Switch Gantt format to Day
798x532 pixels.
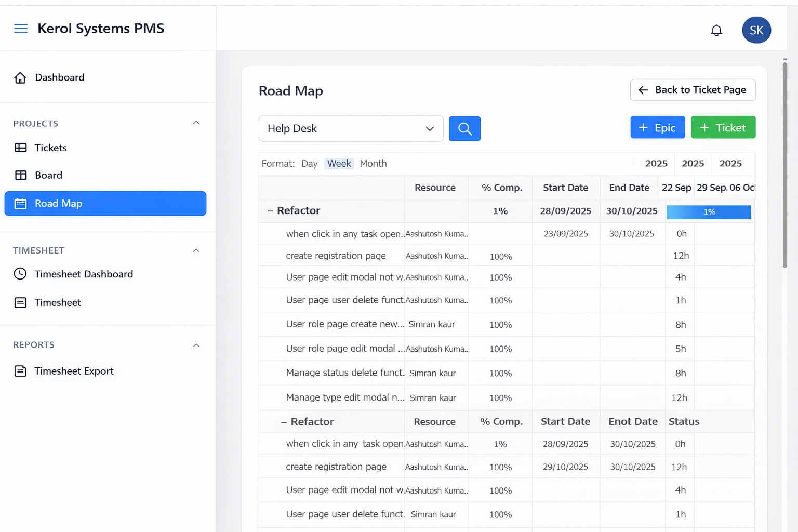tap(309, 164)
